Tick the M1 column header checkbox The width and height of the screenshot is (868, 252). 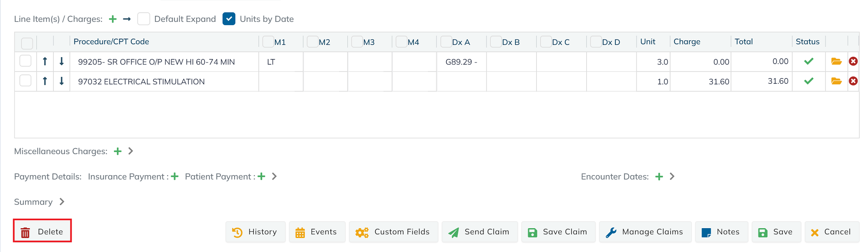tap(268, 42)
